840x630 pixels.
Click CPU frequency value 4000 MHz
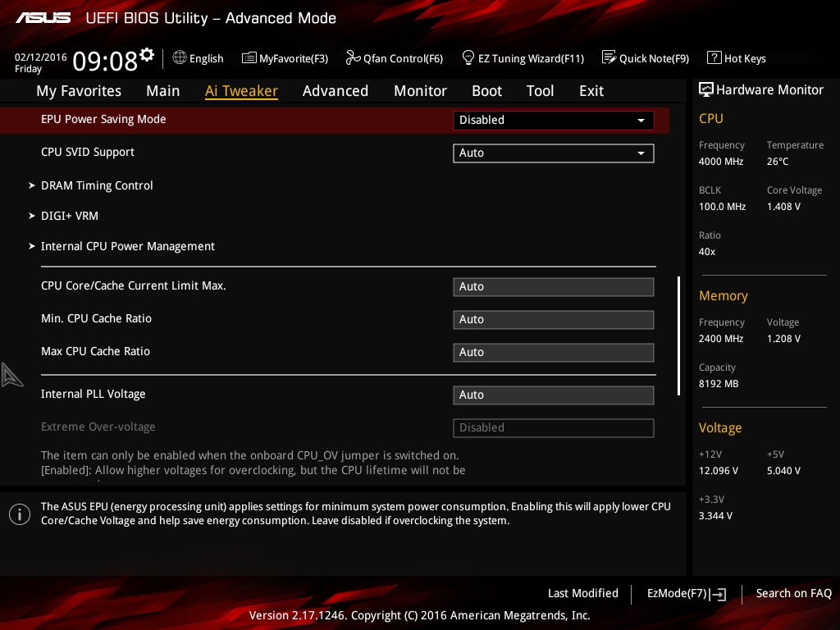(x=721, y=162)
